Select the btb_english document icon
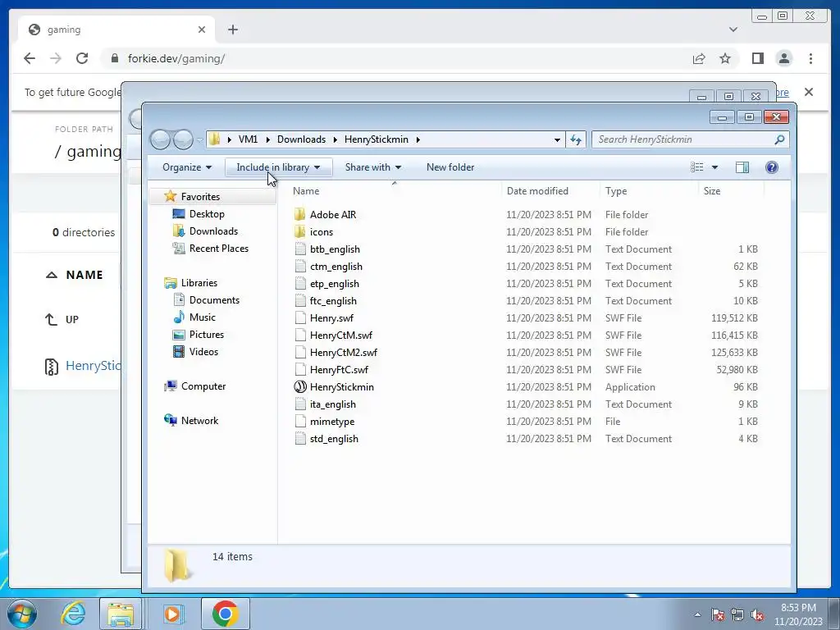The height and width of the screenshot is (630, 840). (x=300, y=249)
